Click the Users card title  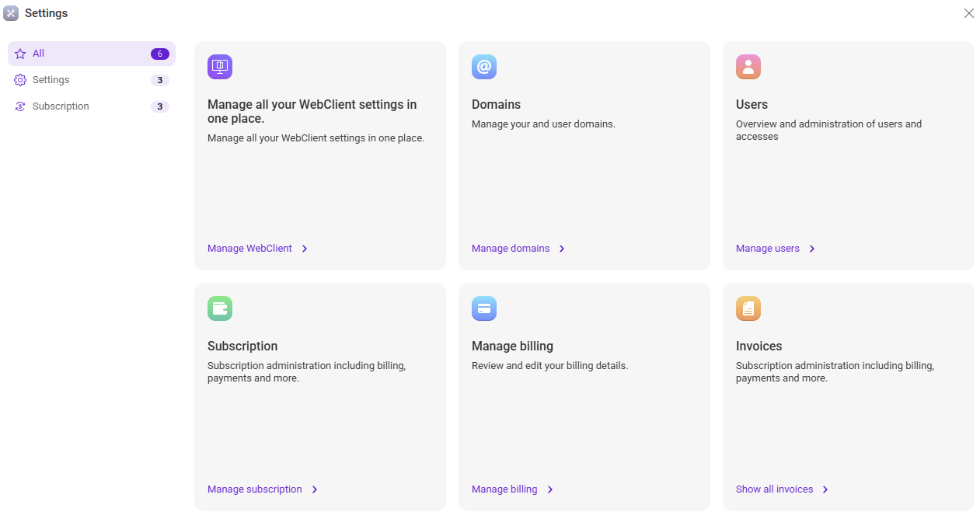(x=752, y=104)
